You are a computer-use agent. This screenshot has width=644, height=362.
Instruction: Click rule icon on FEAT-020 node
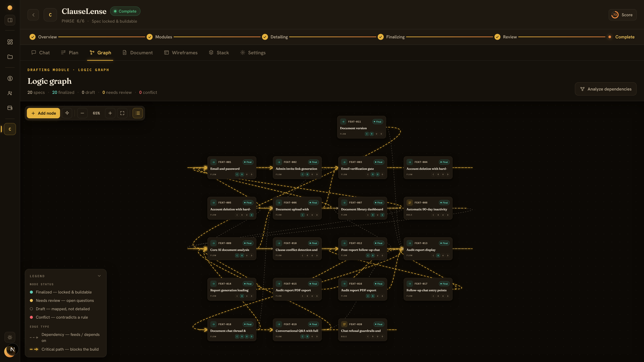click(344, 324)
